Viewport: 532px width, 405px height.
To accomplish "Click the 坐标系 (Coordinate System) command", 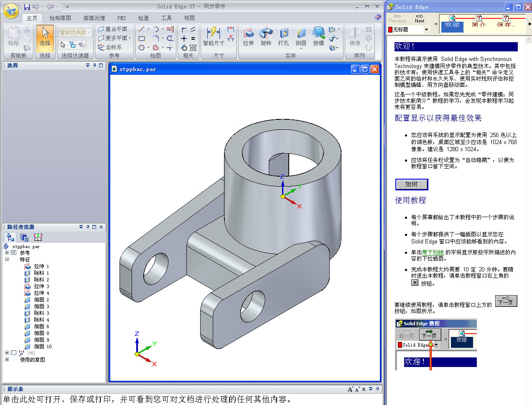I will (110, 48).
